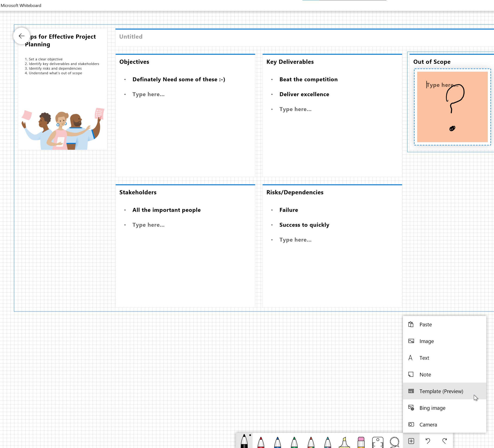Click the Untitled board title field
The height and width of the screenshot is (448, 494).
point(131,36)
